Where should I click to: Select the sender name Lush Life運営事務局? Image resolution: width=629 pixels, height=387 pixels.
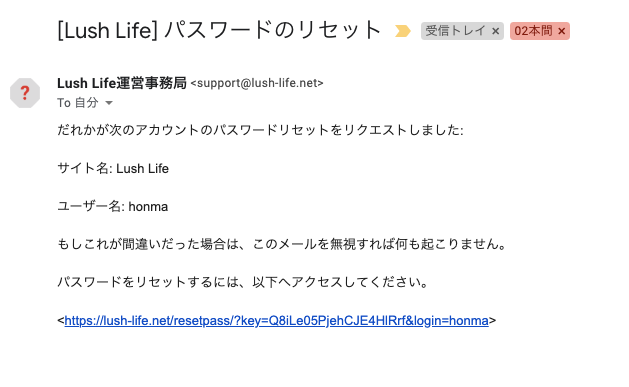point(122,83)
